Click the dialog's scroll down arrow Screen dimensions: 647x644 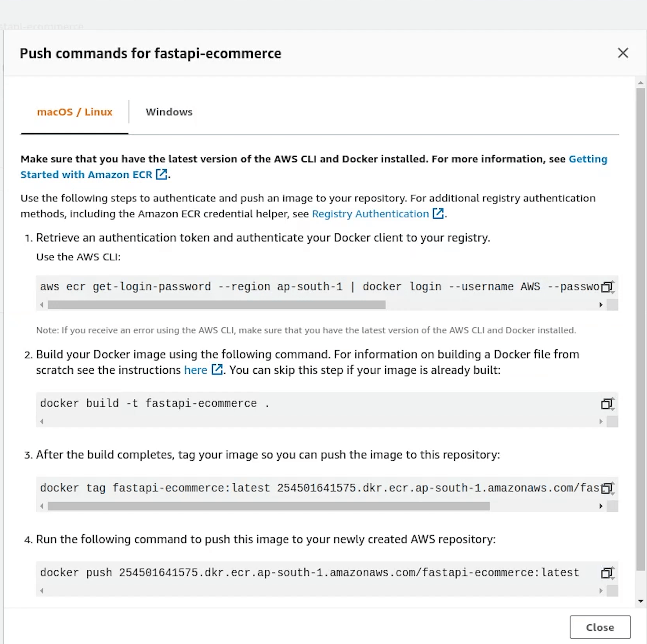(641, 601)
